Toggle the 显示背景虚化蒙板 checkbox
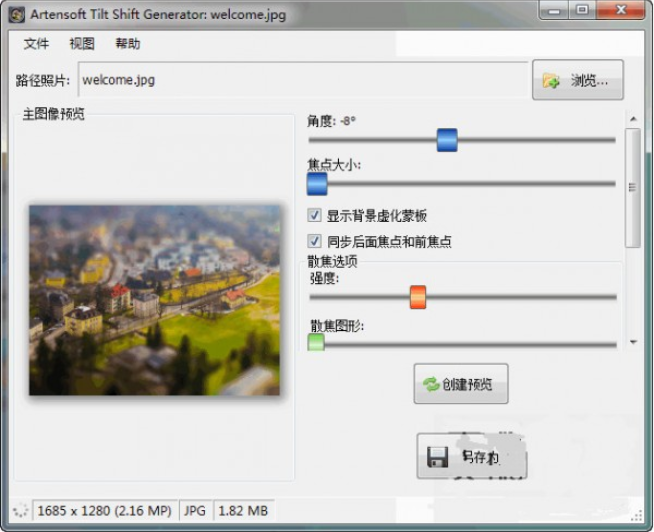This screenshot has height=532, width=654. 314,215
